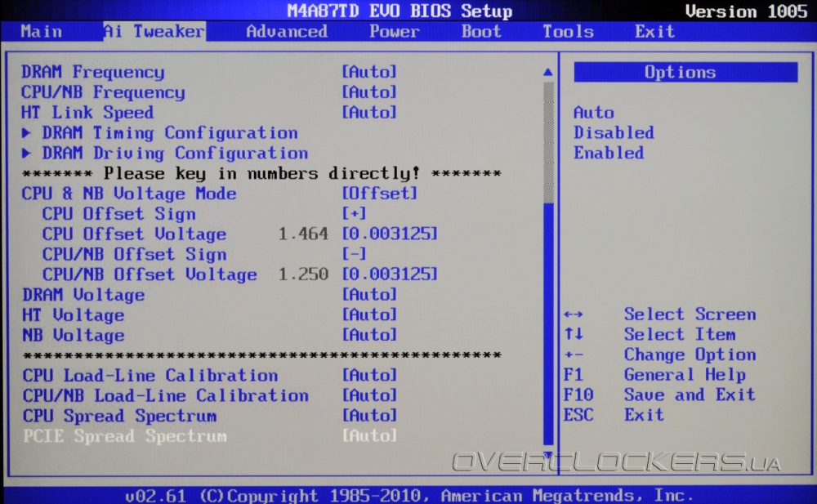This screenshot has height=504, width=817.
Task: Open the Tools tab
Action: pos(569,31)
